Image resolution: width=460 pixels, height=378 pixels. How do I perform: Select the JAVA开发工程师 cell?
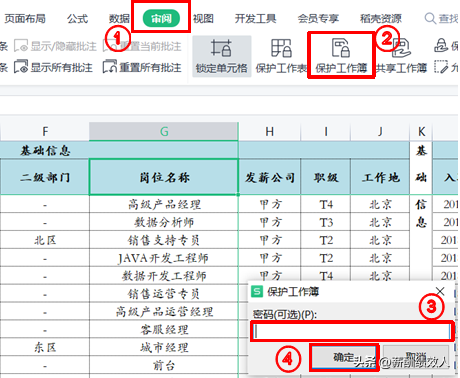pos(164,258)
